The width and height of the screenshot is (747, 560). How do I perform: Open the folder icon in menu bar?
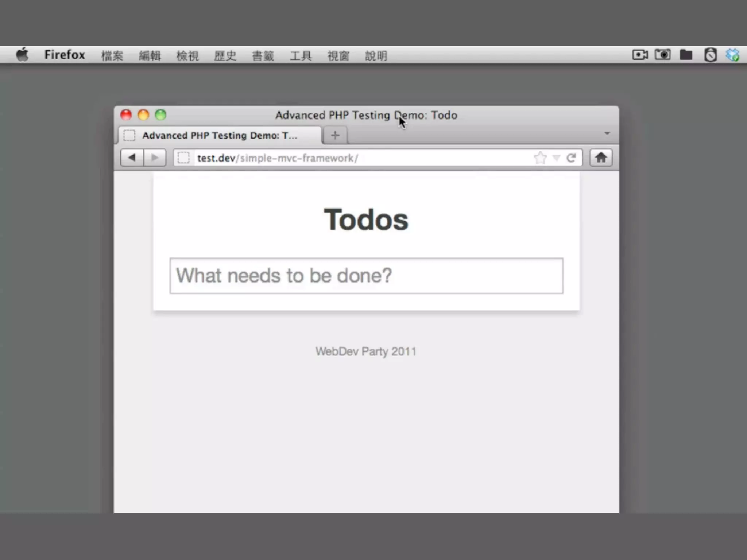point(686,55)
